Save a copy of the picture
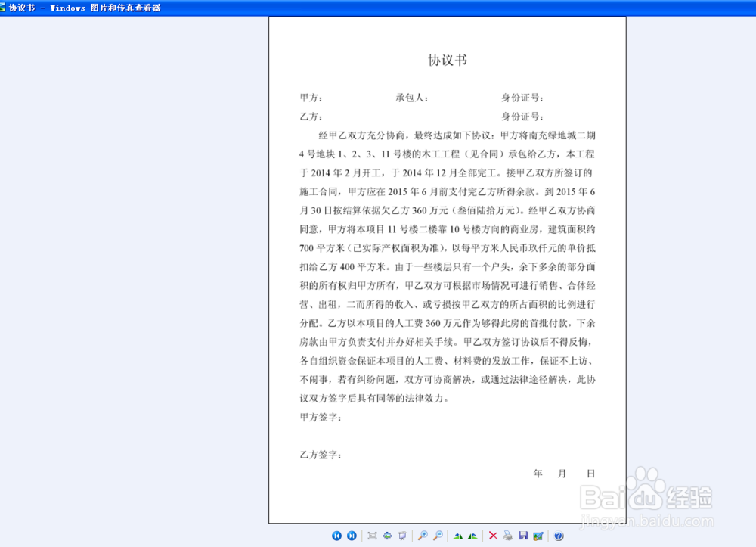 (x=522, y=535)
